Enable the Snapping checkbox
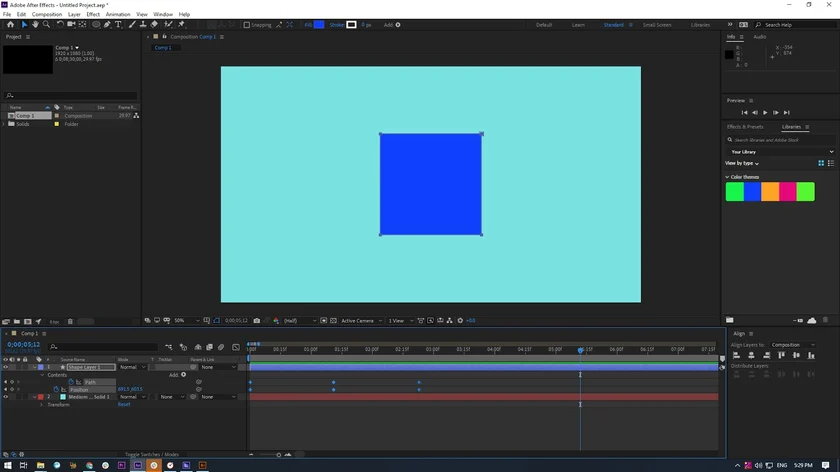 click(x=247, y=25)
